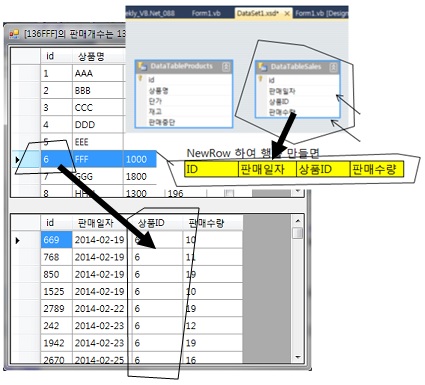Click the key icon beside id in DataTableSales
Image resolution: width=425 pixels, height=385 pixels.
tap(261, 79)
